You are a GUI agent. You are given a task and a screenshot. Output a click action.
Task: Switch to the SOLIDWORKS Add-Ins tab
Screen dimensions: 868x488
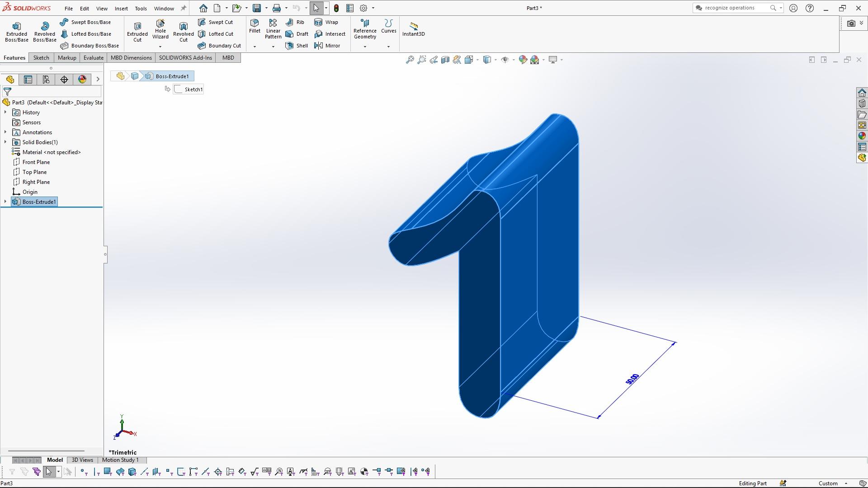tap(185, 58)
